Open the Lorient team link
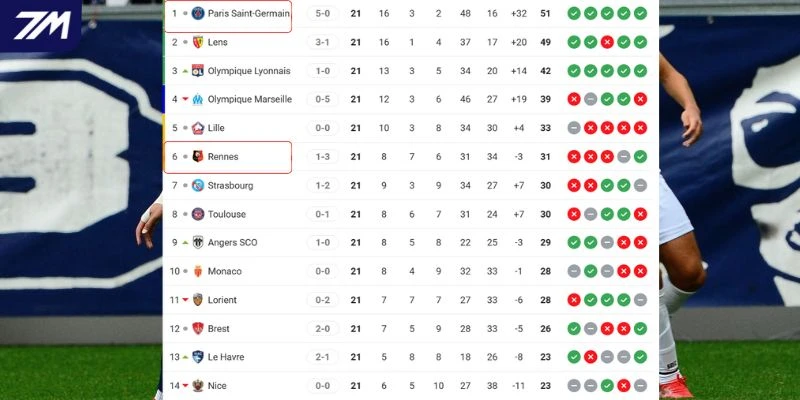This screenshot has height=400, width=800. [222, 300]
